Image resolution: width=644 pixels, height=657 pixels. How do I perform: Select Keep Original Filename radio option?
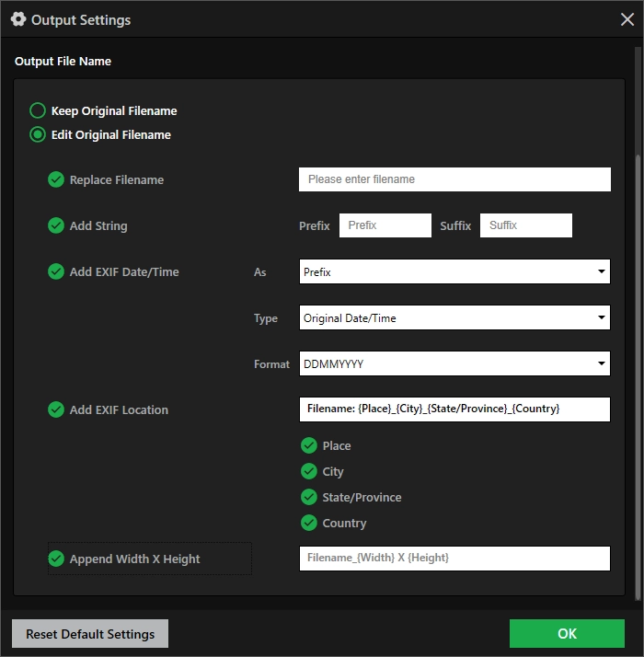point(38,110)
